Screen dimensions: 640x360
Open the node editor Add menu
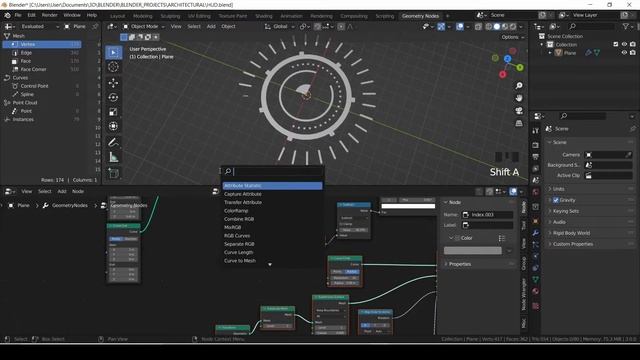coord(62,191)
